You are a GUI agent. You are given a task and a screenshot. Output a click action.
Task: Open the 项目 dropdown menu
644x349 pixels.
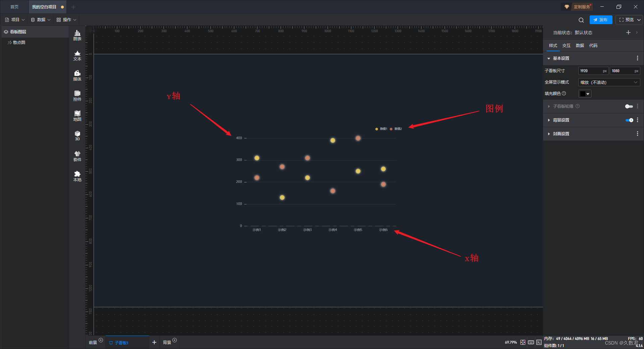tap(15, 20)
